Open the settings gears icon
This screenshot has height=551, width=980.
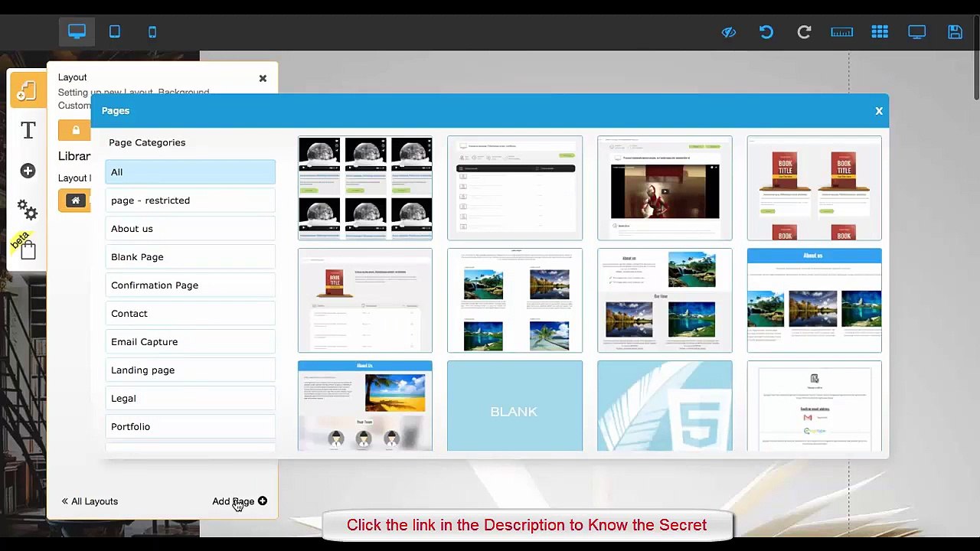pos(28,209)
